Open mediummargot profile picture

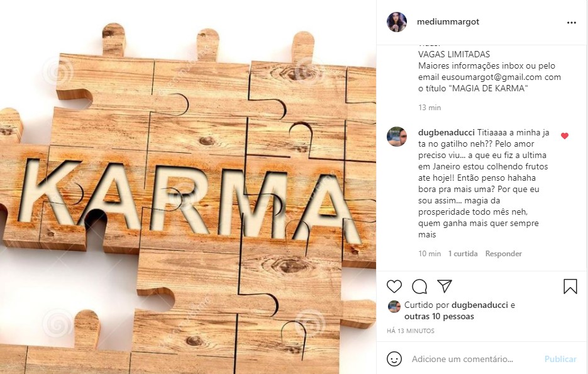tap(397, 22)
